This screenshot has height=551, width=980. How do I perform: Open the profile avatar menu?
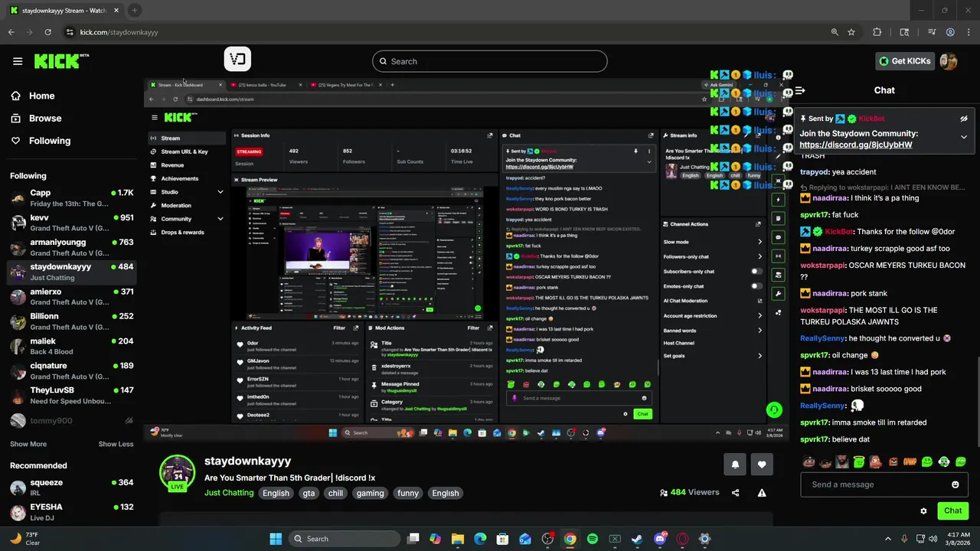(949, 61)
